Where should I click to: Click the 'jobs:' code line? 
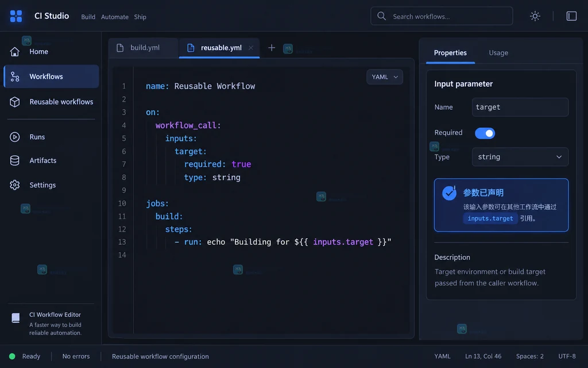(157, 204)
